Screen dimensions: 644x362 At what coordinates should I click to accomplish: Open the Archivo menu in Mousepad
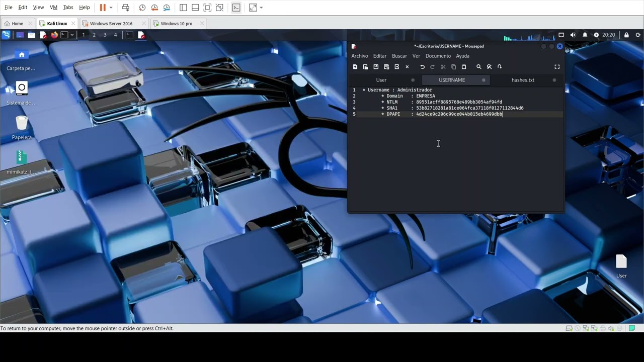point(360,56)
